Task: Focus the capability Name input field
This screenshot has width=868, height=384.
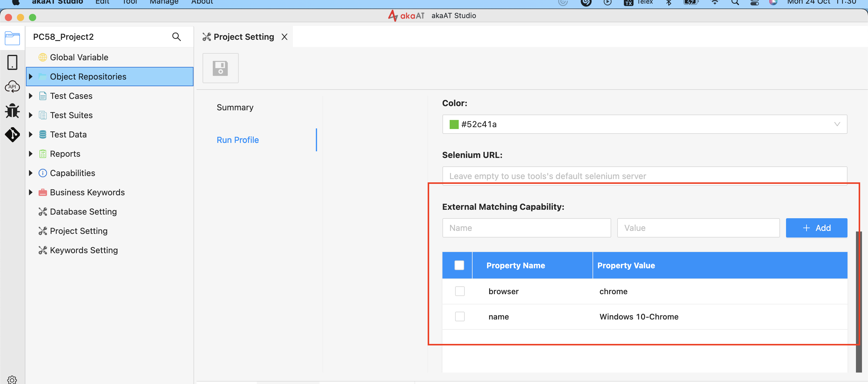Action: pyautogui.click(x=526, y=228)
